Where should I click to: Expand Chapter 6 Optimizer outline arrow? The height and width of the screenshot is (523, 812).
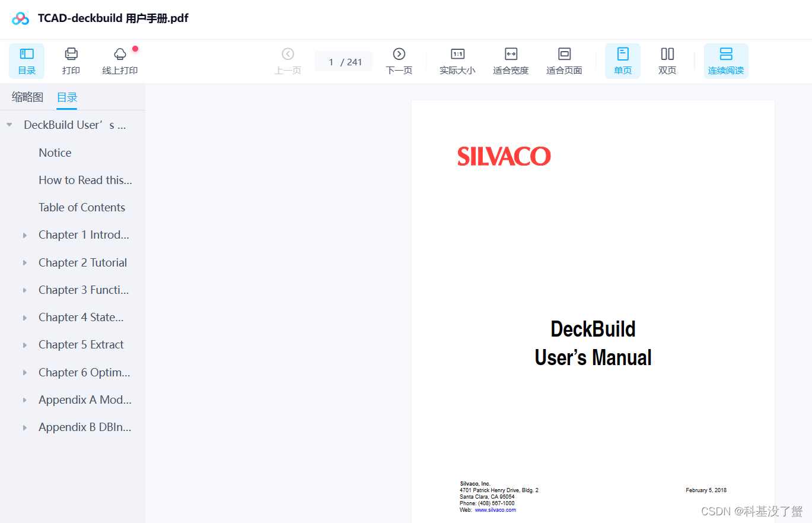[x=25, y=373]
